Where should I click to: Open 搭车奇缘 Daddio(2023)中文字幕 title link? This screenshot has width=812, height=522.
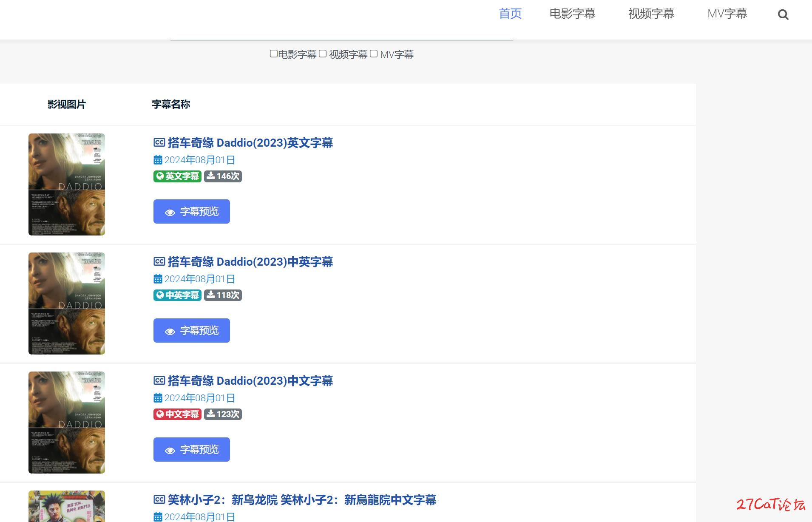(x=250, y=381)
